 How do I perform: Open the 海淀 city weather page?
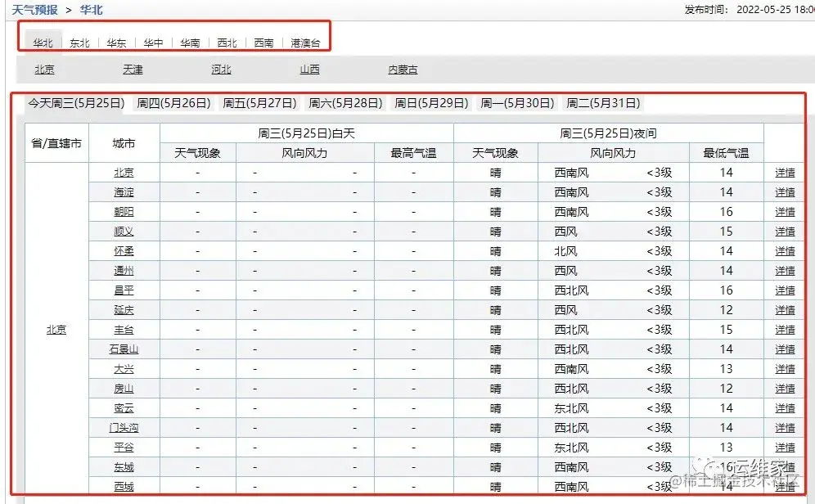pos(123,192)
